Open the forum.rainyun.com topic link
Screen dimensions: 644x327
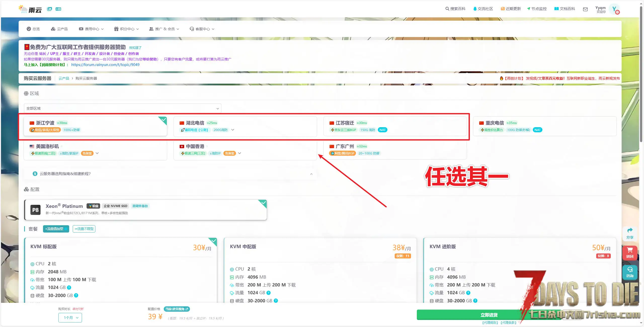(x=105, y=65)
